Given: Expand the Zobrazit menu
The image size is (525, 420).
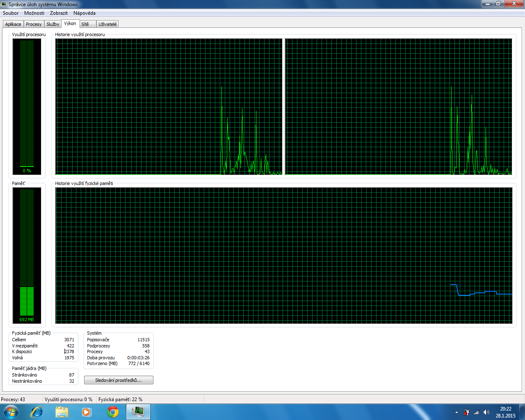Looking at the screenshot, I should (x=59, y=13).
